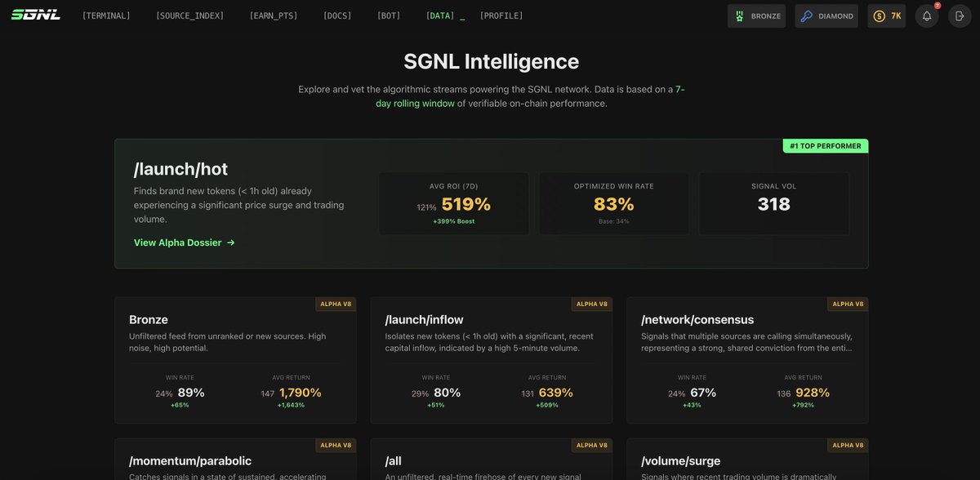Open the /all stream card title
The width and height of the screenshot is (980, 480).
pyautogui.click(x=394, y=461)
